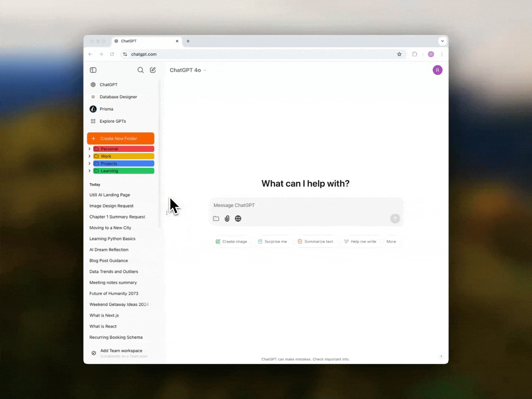Open What is React chat
Screen dimensions: 532x399
click(x=103, y=327)
